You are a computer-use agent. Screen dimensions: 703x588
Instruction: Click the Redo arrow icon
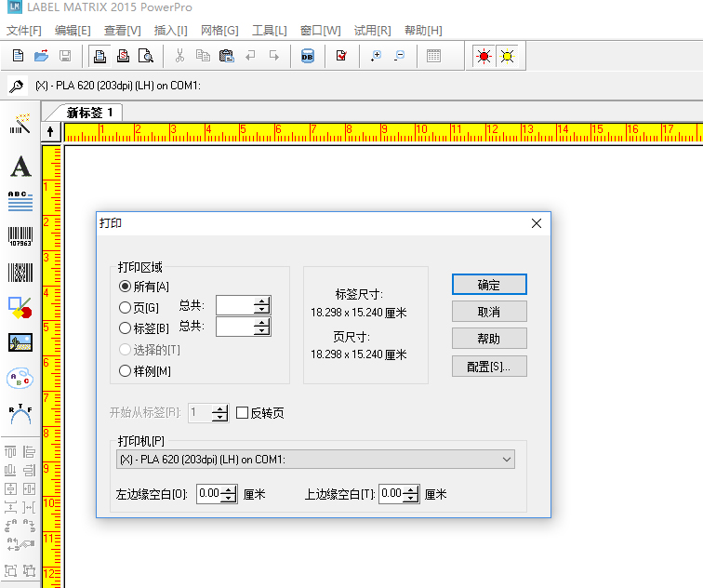point(274,56)
